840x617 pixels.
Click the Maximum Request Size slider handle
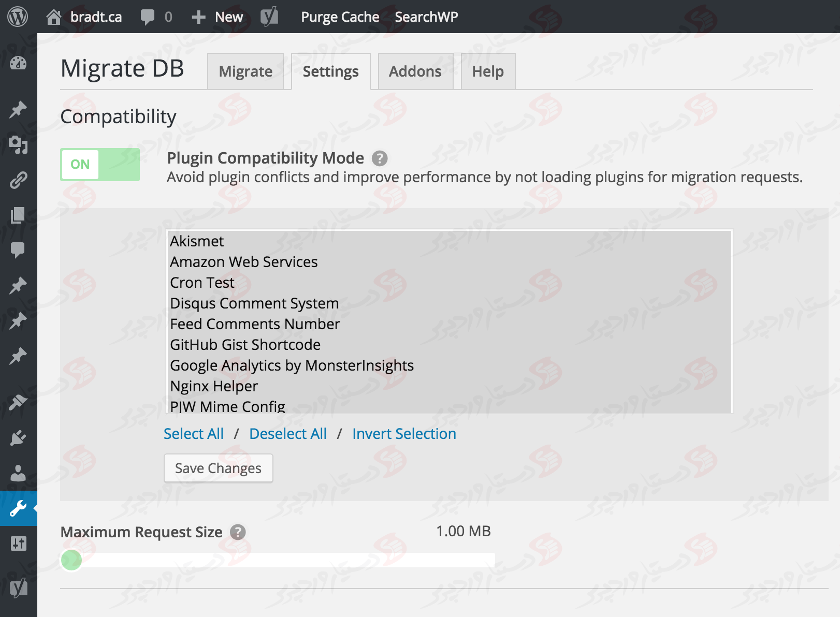71,560
